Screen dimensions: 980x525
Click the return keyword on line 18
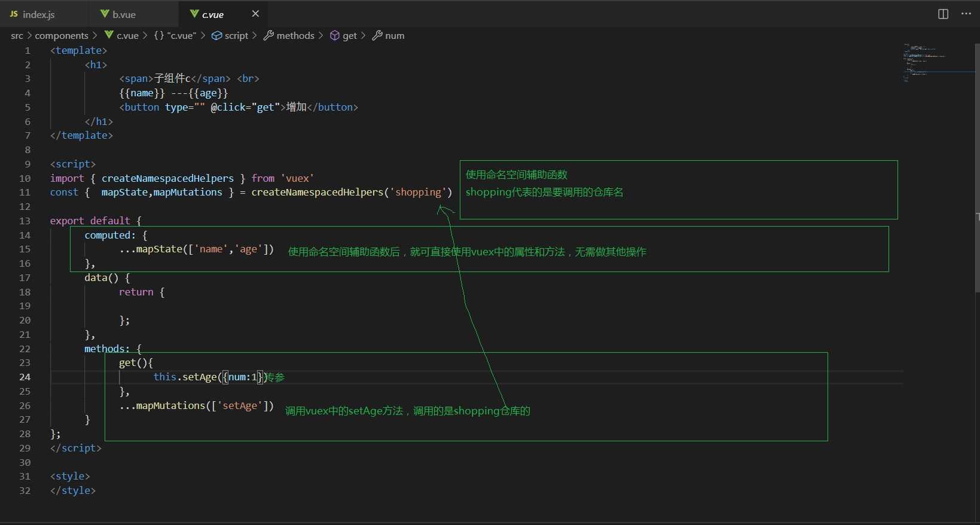[x=136, y=292]
